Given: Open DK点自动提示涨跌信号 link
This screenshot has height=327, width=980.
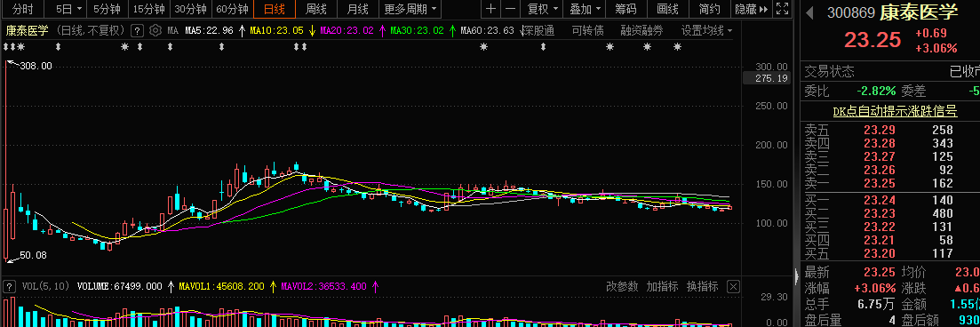Looking at the screenshot, I should click(895, 111).
